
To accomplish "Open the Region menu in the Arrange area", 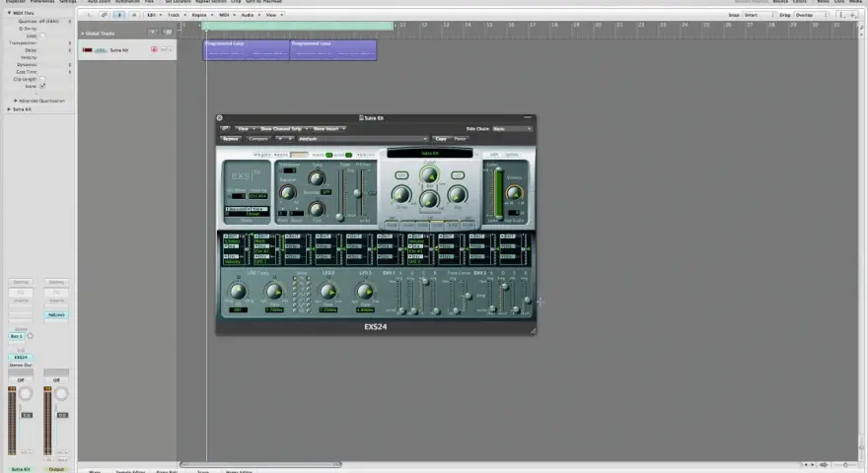I will pos(201,15).
